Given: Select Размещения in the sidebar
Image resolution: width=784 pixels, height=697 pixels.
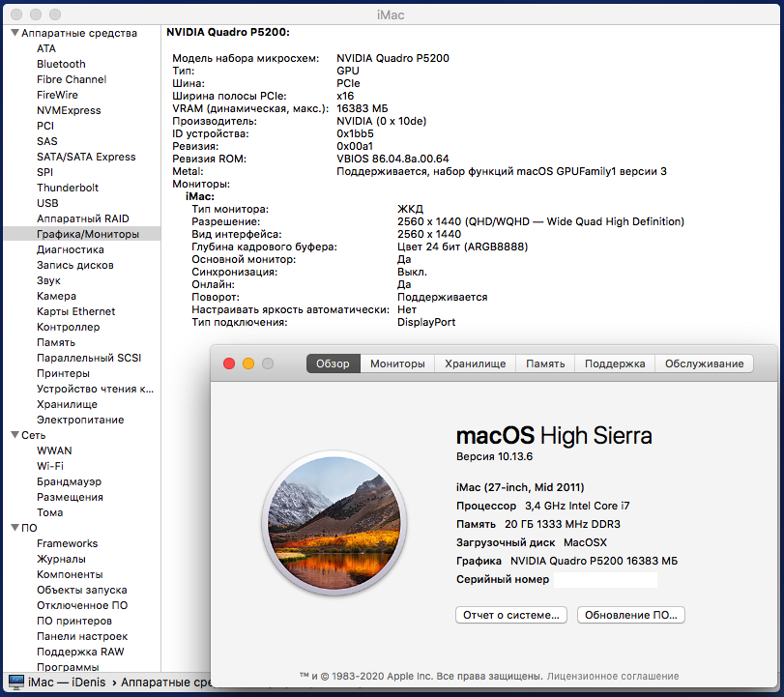Looking at the screenshot, I should tap(70, 497).
